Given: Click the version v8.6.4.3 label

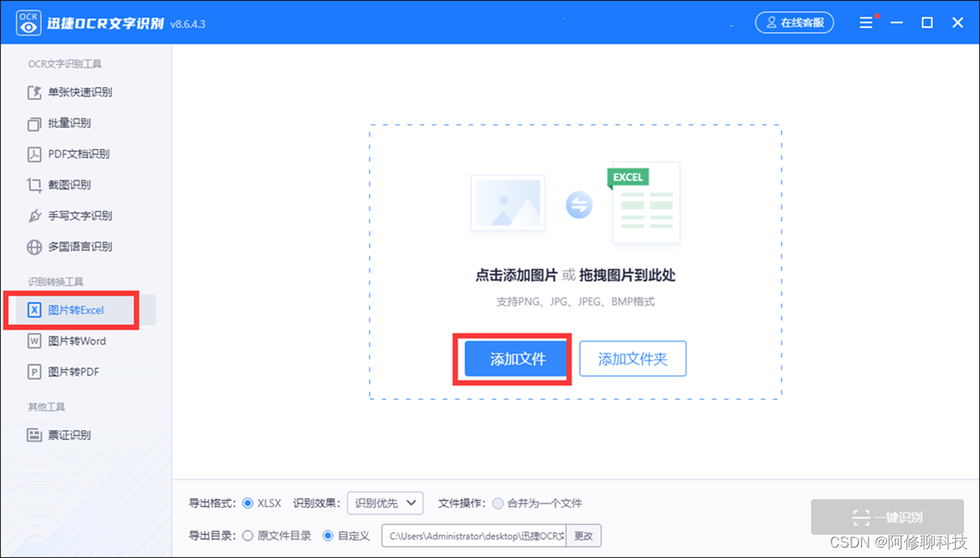Looking at the screenshot, I should 188,24.
